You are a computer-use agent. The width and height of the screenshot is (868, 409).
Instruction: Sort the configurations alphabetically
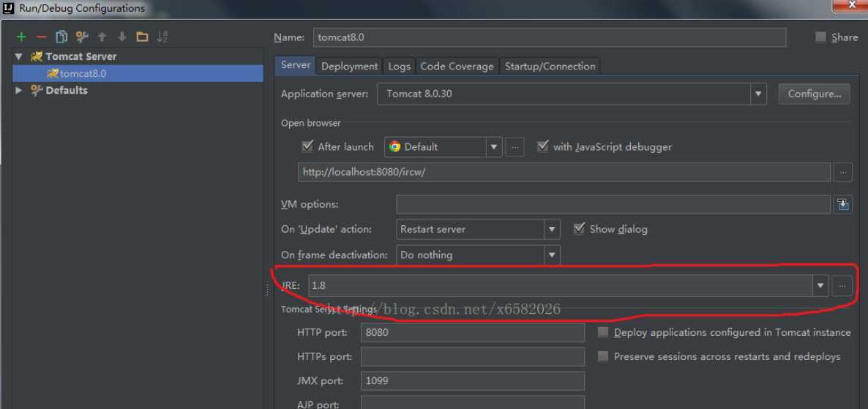pyautogui.click(x=162, y=37)
